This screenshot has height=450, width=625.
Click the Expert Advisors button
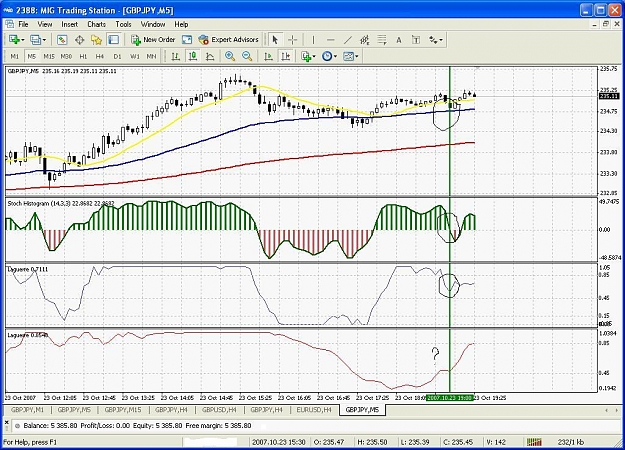[x=228, y=39]
